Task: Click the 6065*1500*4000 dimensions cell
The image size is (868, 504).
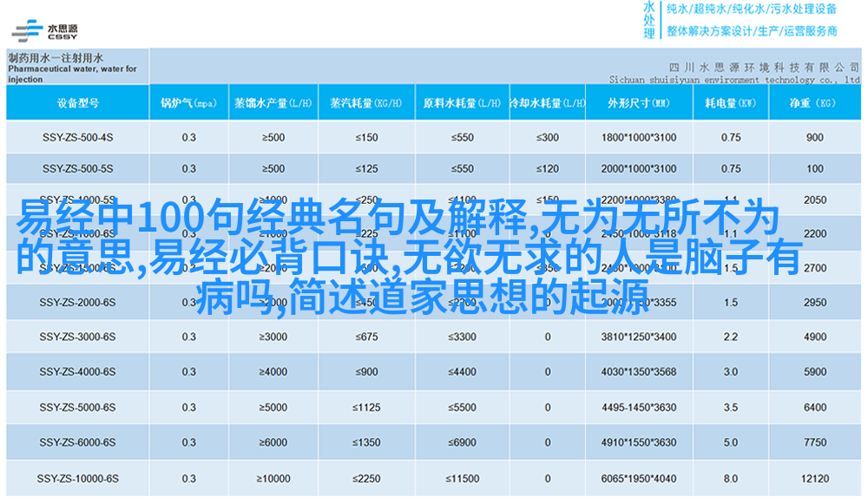Action: [638, 479]
